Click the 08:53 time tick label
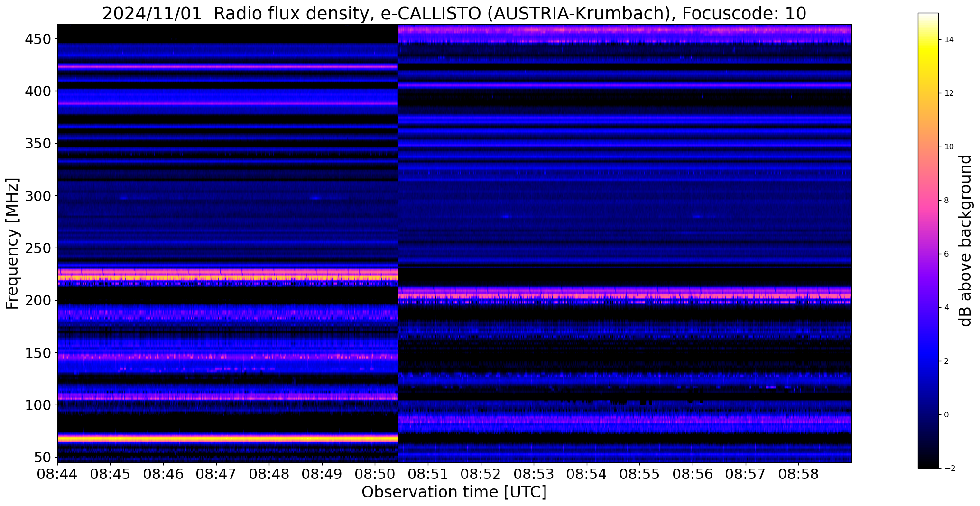The height and width of the screenshot is (506, 980). pyautogui.click(x=534, y=475)
